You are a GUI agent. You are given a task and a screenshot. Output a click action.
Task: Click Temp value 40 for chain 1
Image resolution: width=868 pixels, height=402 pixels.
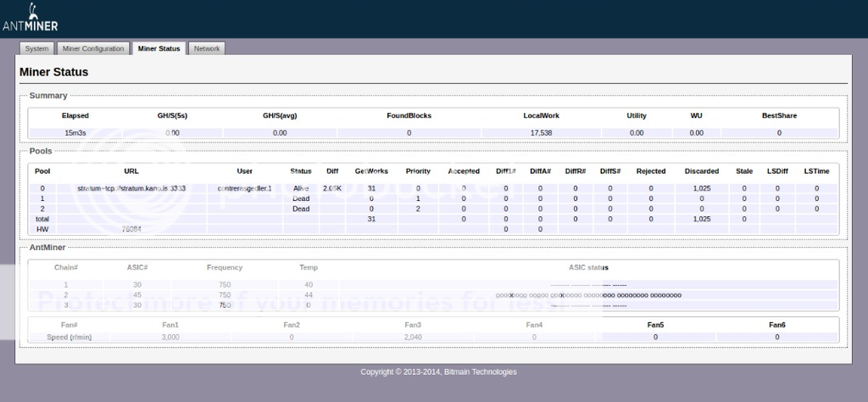[309, 285]
